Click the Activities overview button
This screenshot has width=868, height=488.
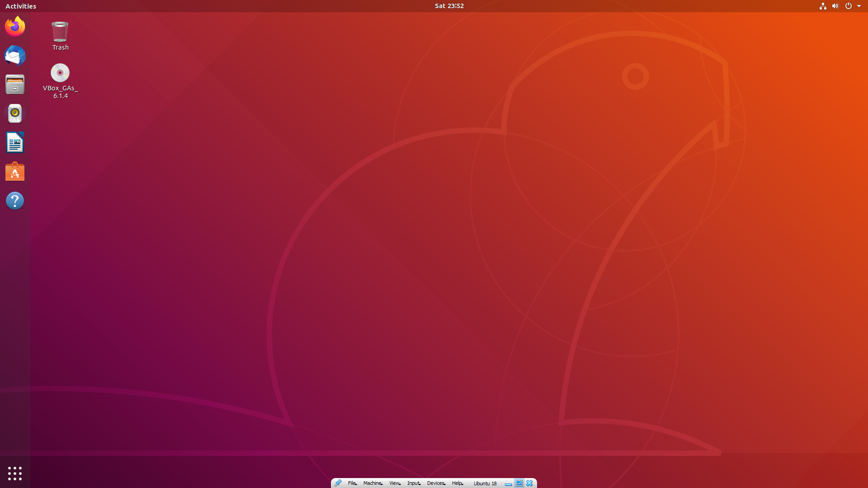pyautogui.click(x=20, y=6)
